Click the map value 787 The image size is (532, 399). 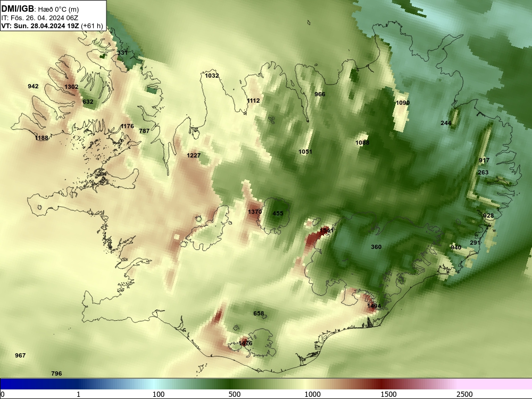(144, 131)
